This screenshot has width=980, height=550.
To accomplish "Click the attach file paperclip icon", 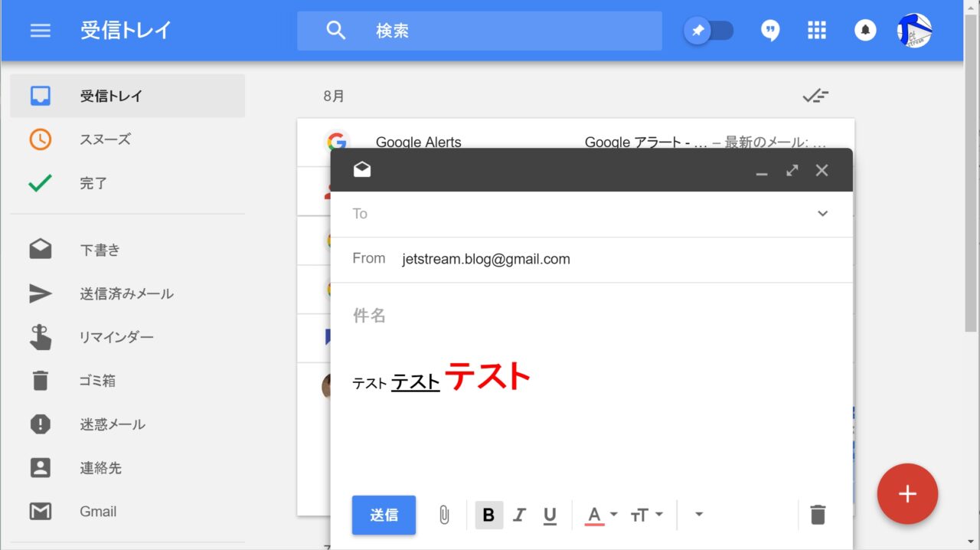I will pyautogui.click(x=444, y=516).
